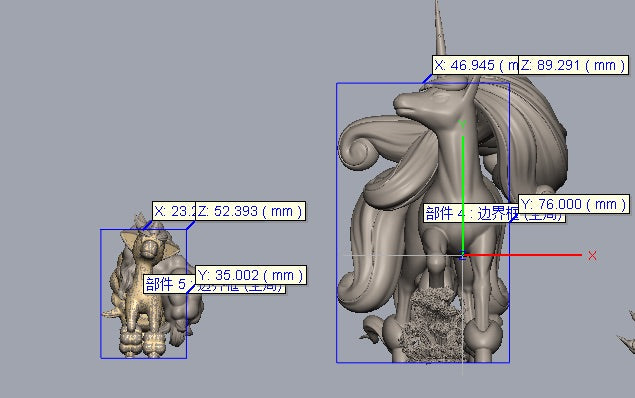Click the Z: 89.291 mm dimension label
635x398 pixels.
pos(573,65)
